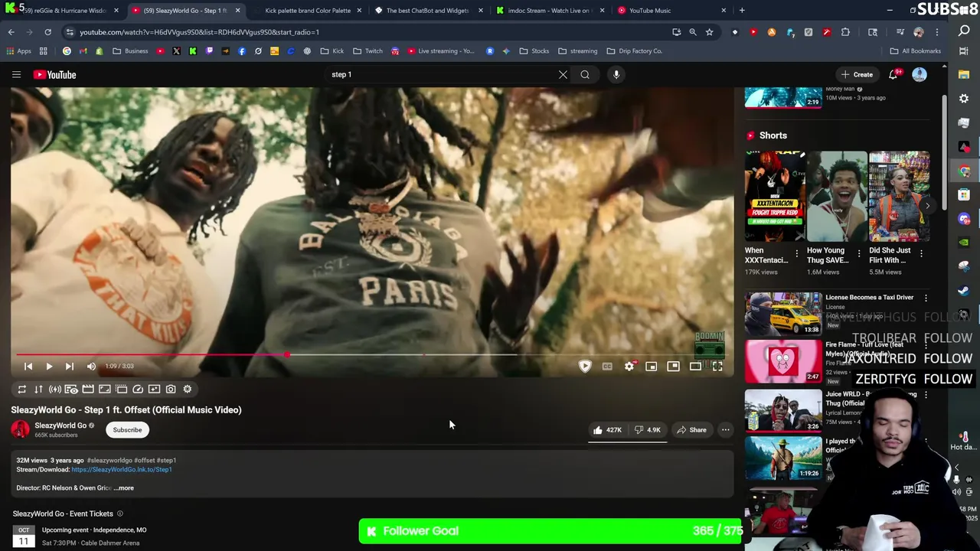Image resolution: width=980 pixels, height=551 pixels.
Task: Open the Stream/Download link in the description
Action: pyautogui.click(x=122, y=470)
